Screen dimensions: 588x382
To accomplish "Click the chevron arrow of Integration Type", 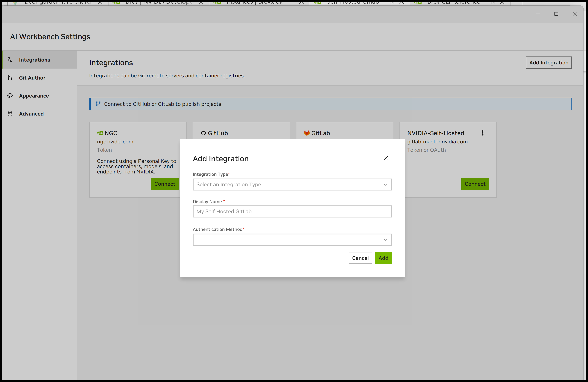I will pyautogui.click(x=385, y=185).
